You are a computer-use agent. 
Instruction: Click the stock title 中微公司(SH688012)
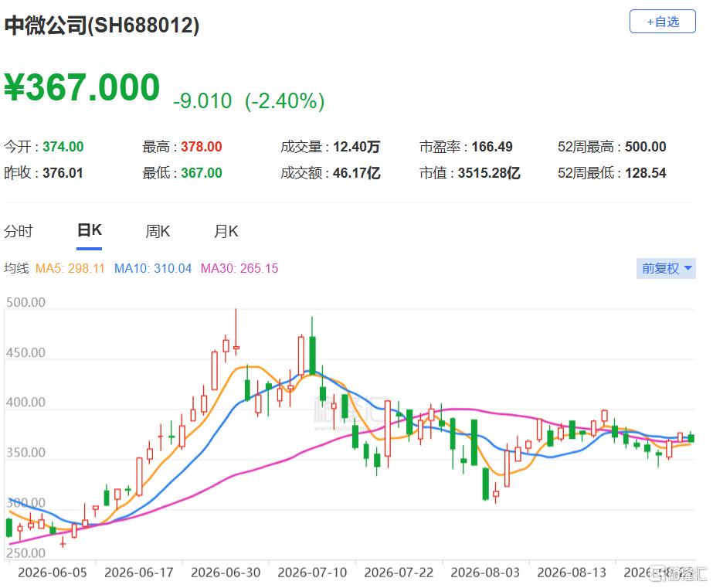pyautogui.click(x=102, y=25)
